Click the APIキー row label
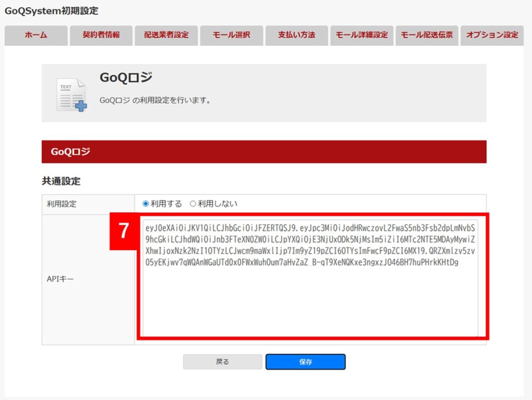Screen dimensions: 532x400 coord(60,279)
